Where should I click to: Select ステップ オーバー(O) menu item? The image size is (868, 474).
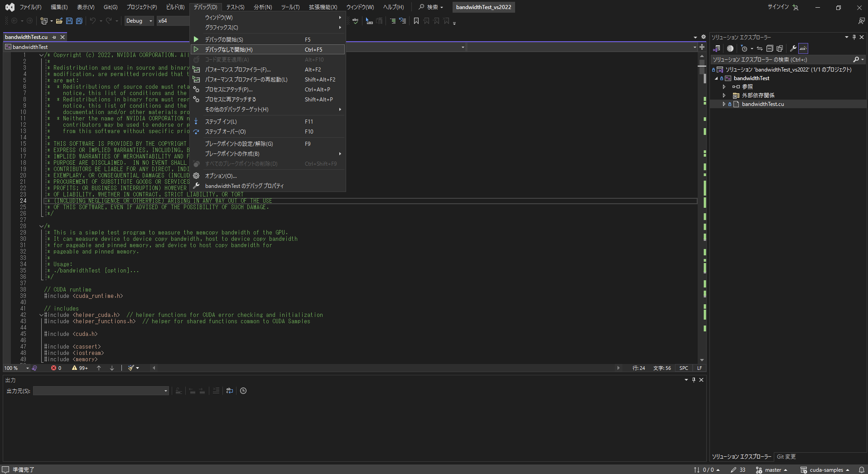click(x=268, y=132)
